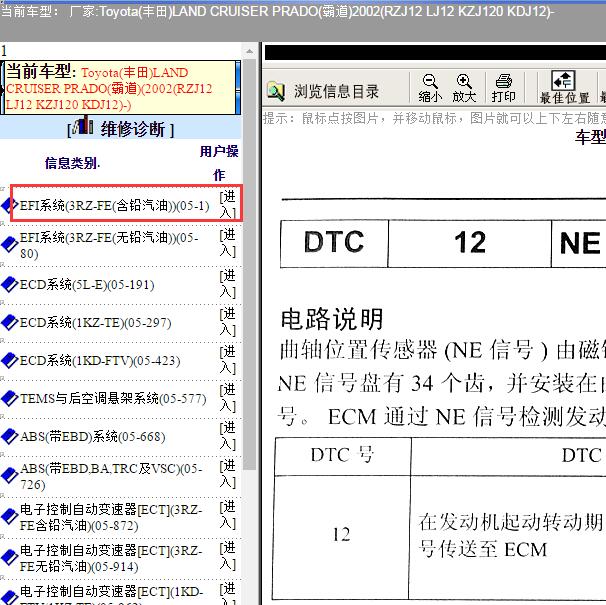
Task: Click [进入] for ABS(带EBD,BA,TRC及VSC)(05-726)
Action: (x=228, y=474)
